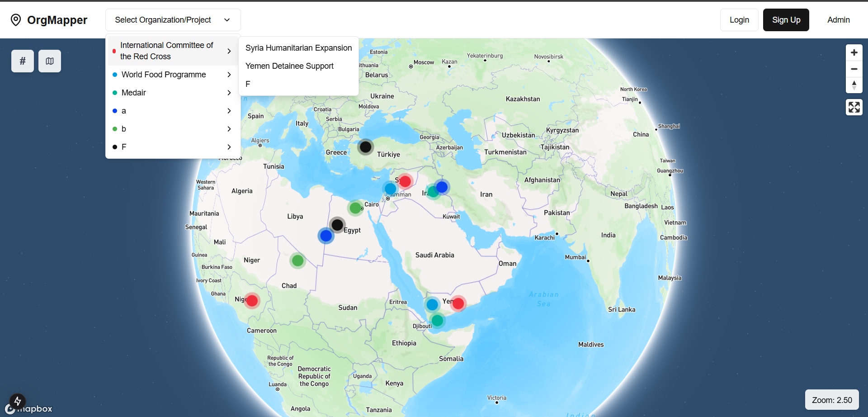Select the Syria Humanitarian Expansion project
This screenshot has height=417, width=868.
click(x=298, y=47)
